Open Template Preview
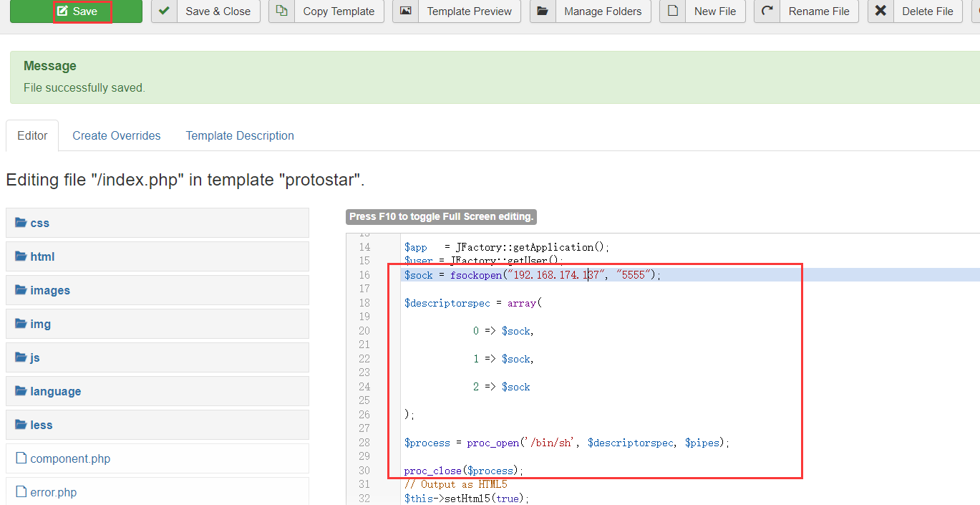Screen dimensions: 980x505 [x=457, y=11]
